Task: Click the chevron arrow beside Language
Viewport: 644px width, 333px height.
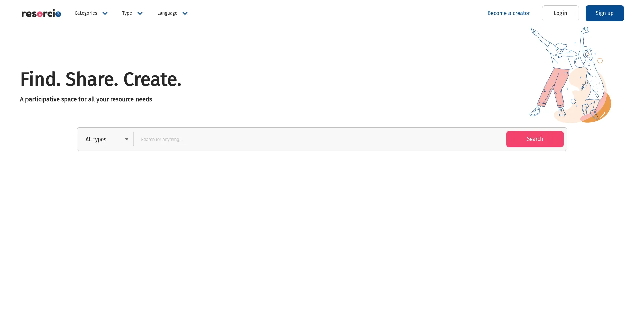Action: [185, 14]
